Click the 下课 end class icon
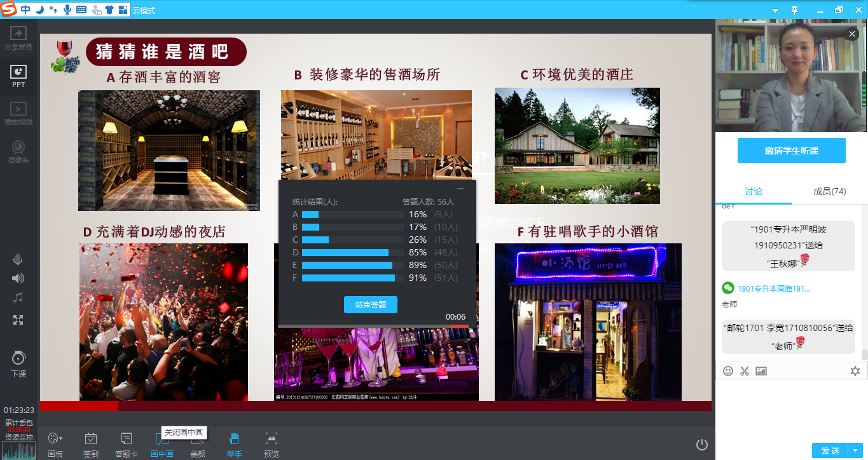This screenshot has height=460, width=868. [x=18, y=363]
